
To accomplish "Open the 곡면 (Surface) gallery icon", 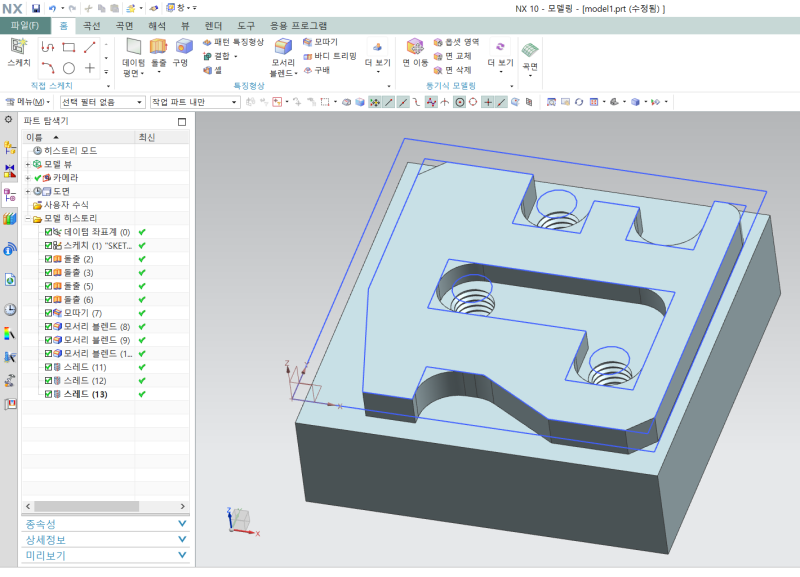I will (530, 50).
